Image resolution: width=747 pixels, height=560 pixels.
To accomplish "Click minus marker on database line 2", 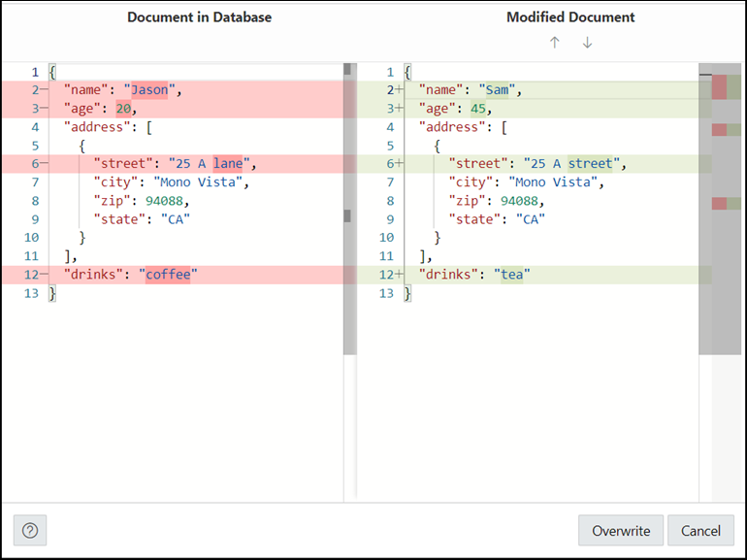I will click(44, 89).
